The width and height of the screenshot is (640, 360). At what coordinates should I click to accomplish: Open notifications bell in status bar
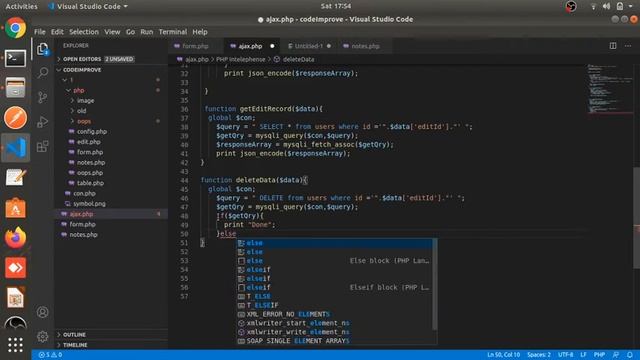pyautogui.click(x=630, y=355)
